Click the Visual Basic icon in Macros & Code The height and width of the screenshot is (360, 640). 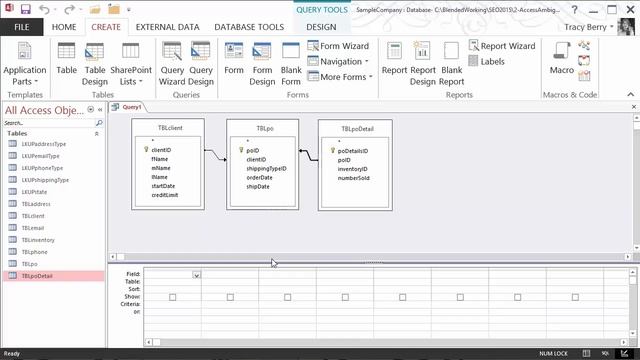click(584, 76)
